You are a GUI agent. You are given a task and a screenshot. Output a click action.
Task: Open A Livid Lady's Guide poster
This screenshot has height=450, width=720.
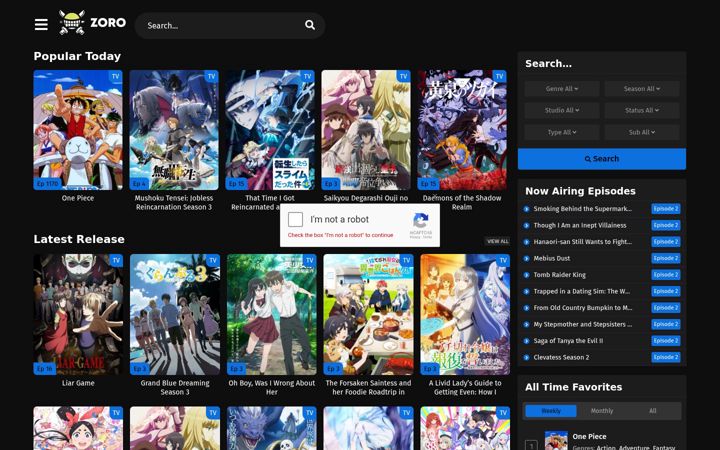(465, 315)
